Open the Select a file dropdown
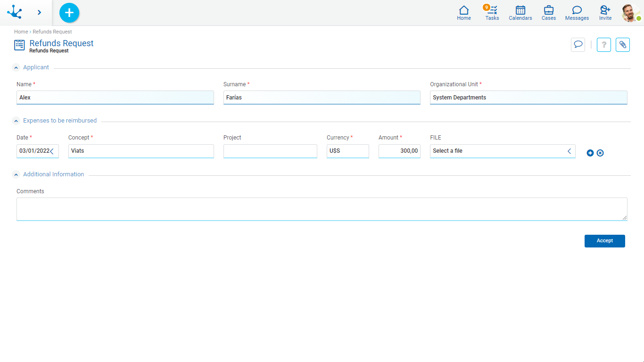644x362 pixels. tap(502, 151)
